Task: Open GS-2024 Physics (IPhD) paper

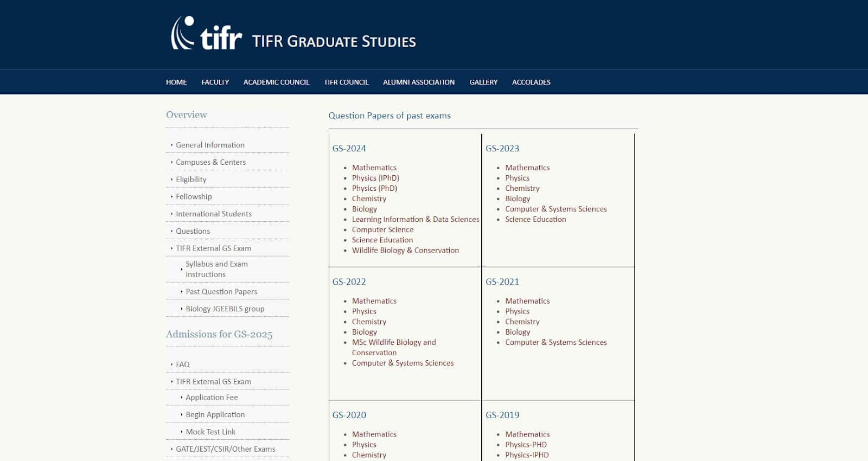Action: tap(375, 178)
